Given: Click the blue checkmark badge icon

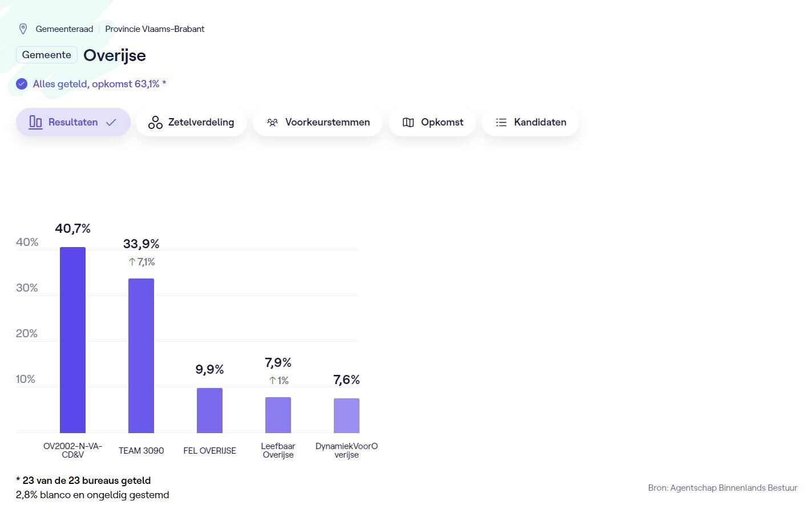Looking at the screenshot, I should click(22, 84).
